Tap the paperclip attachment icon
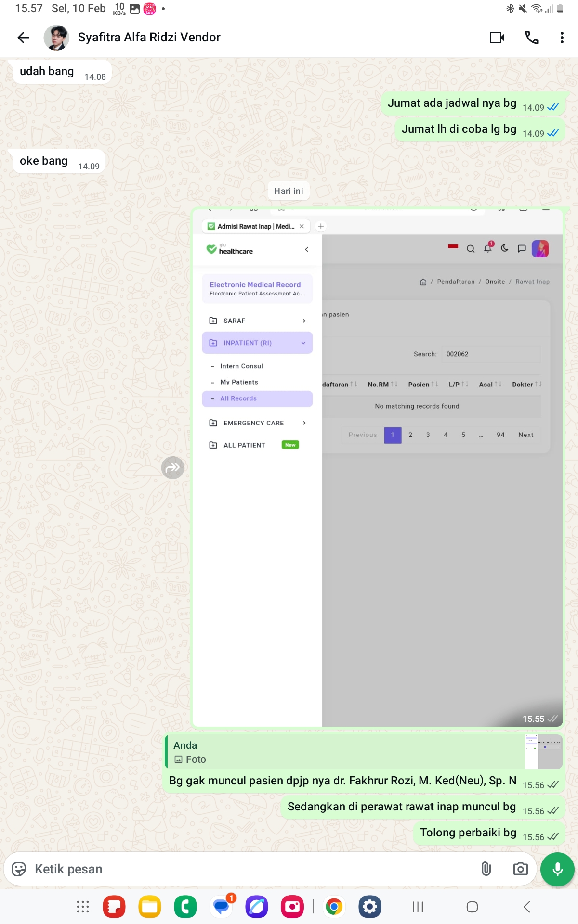The height and width of the screenshot is (924, 578). pos(486,869)
